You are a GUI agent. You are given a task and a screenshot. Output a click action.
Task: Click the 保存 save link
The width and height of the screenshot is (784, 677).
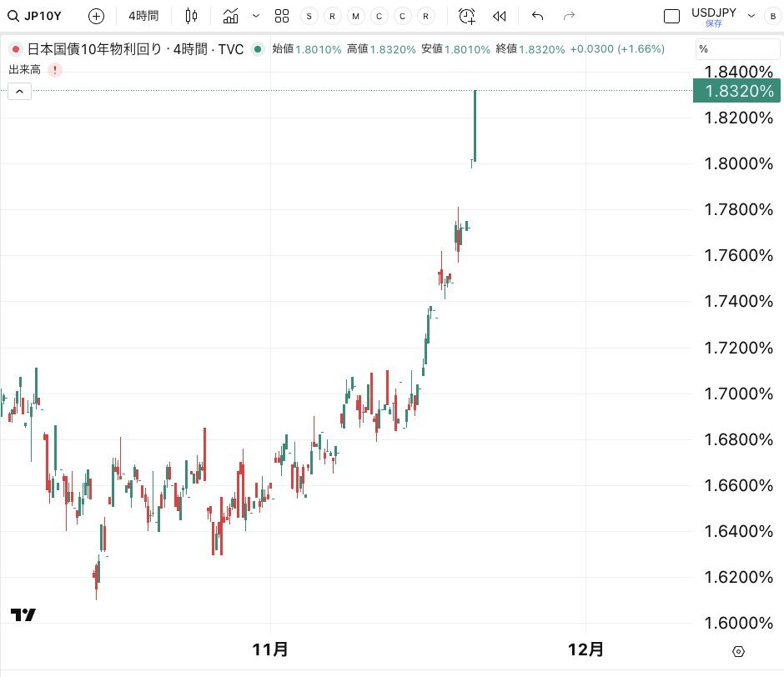pos(713,23)
